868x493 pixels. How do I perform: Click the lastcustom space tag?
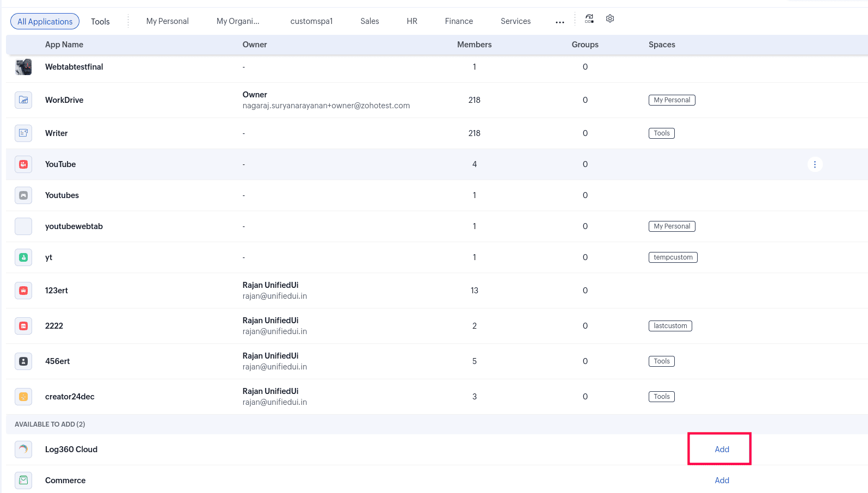point(670,326)
